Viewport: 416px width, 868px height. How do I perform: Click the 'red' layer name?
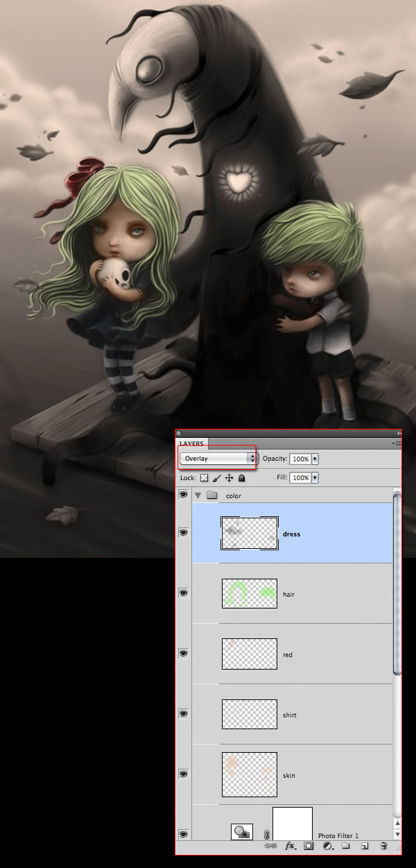[288, 655]
